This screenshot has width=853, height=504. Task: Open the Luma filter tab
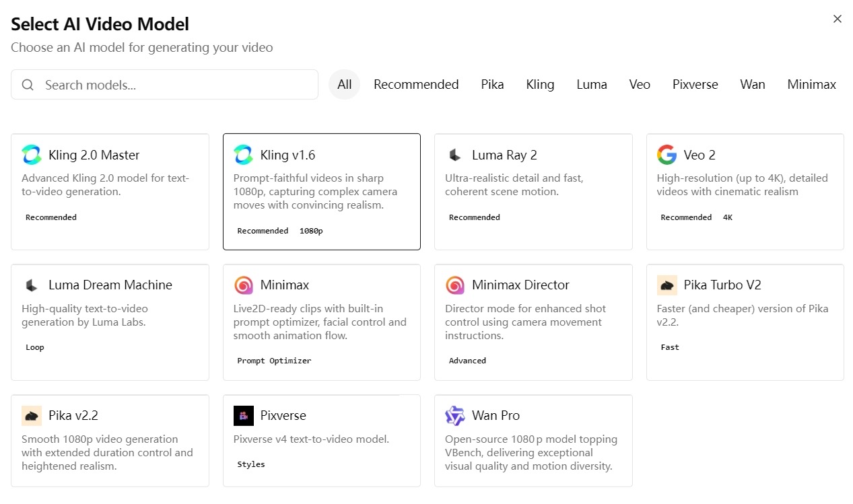(x=592, y=85)
